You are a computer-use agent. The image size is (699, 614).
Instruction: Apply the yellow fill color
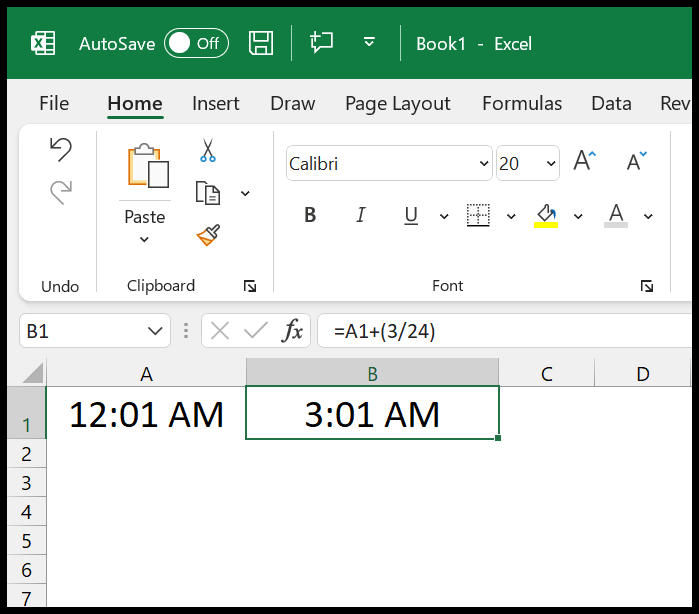pyautogui.click(x=546, y=215)
